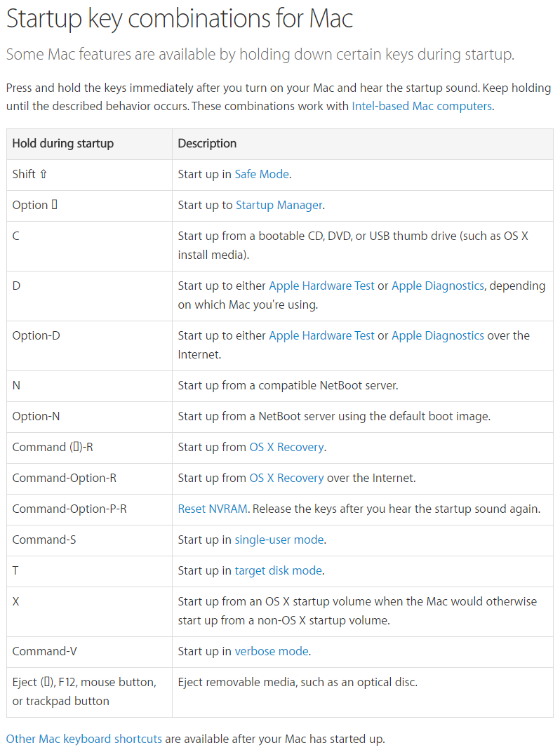Click the 'Hold during startup' column header

coord(63,143)
